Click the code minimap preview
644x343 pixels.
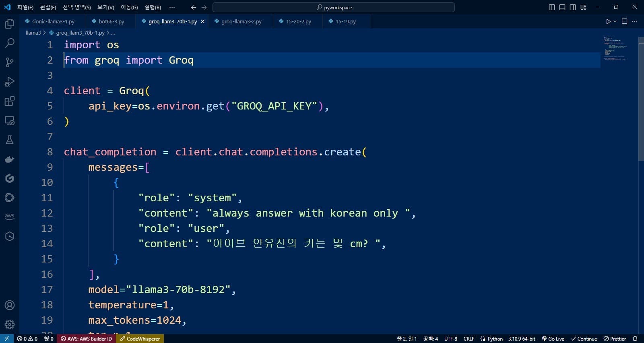(x=615, y=48)
